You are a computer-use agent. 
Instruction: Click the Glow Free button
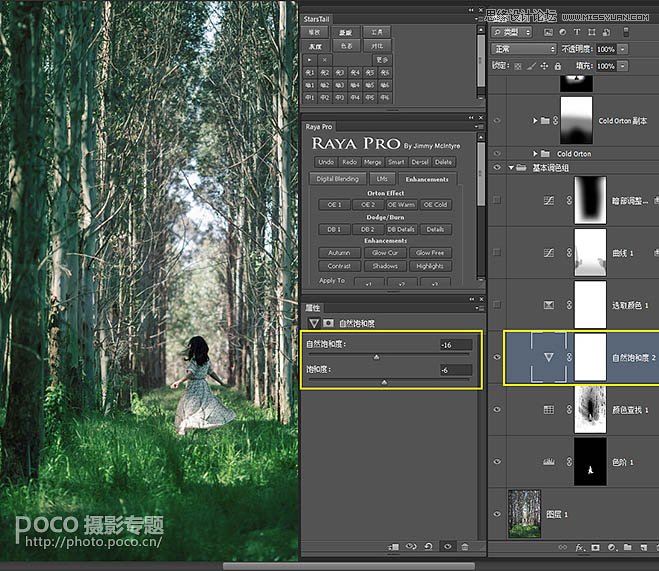coord(430,253)
